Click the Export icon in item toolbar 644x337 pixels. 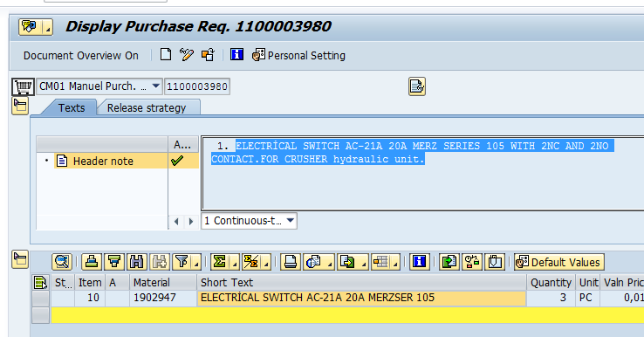point(347,262)
